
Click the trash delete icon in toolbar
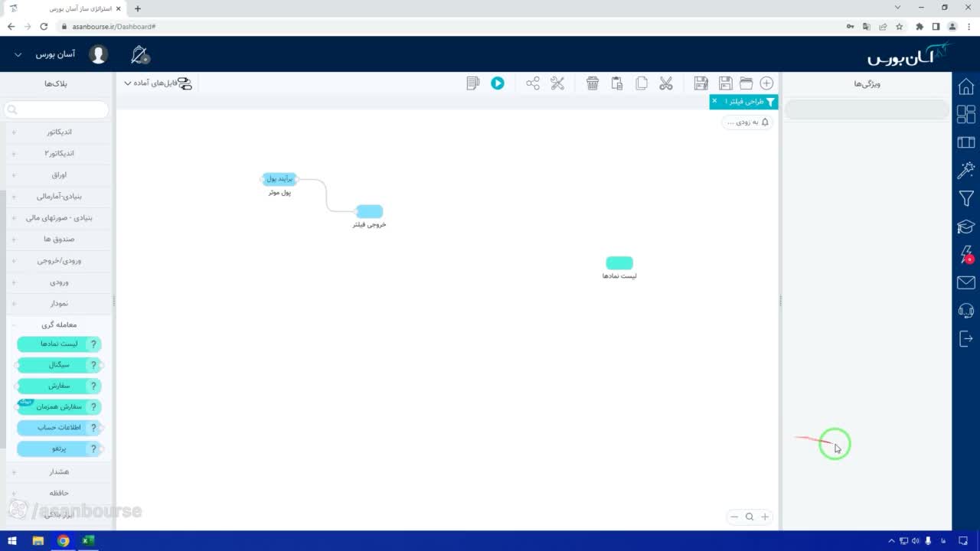[x=593, y=83]
